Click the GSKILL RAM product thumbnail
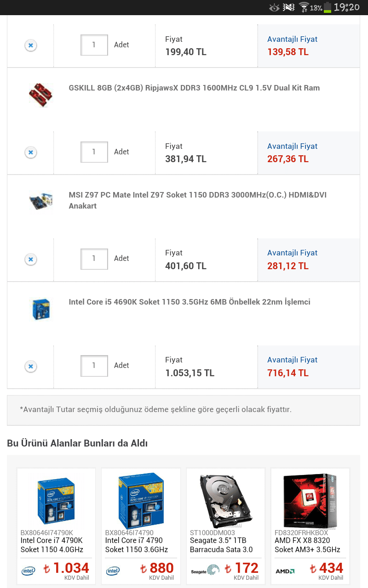Viewport: 368px width, 588px height. coord(40,95)
